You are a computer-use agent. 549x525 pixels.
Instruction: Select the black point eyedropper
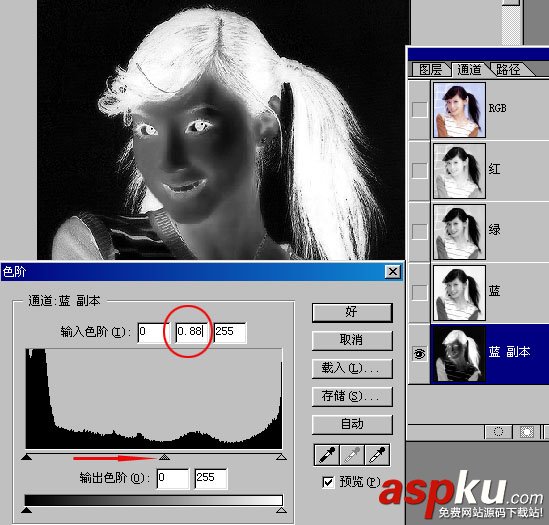327,455
